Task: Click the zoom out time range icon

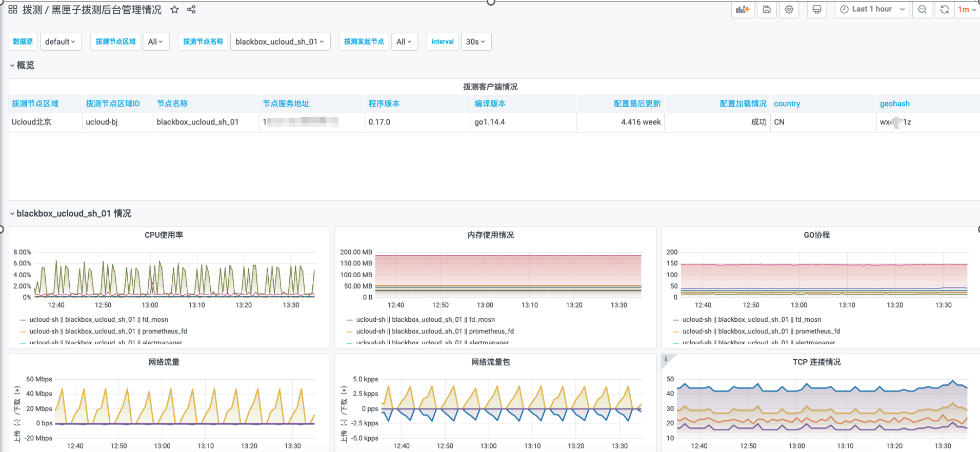Action: [922, 10]
